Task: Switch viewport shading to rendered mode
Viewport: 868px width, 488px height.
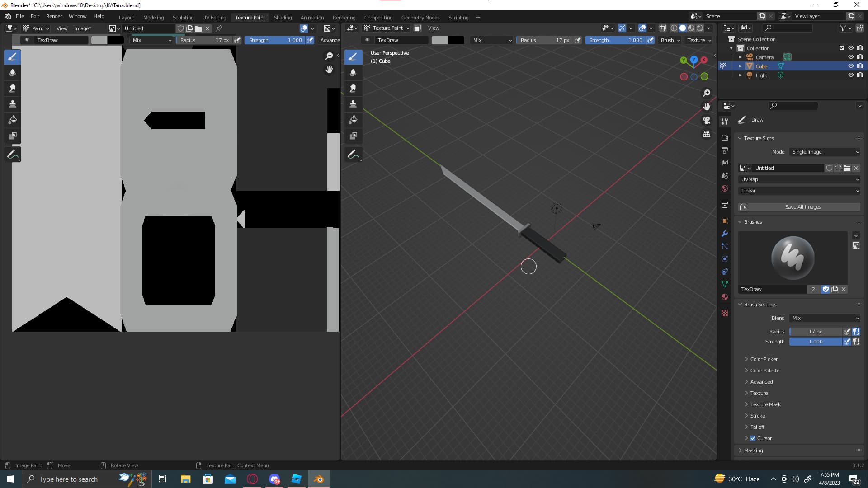Action: 700,28
